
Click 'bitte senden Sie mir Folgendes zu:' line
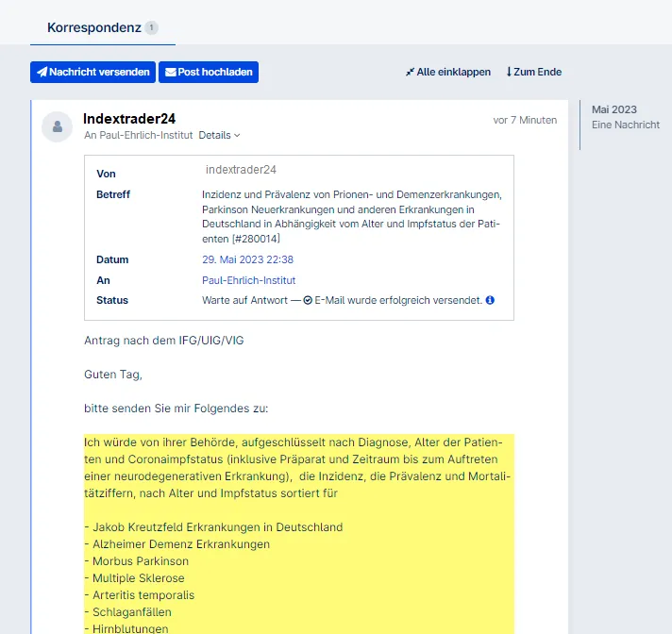(x=176, y=409)
